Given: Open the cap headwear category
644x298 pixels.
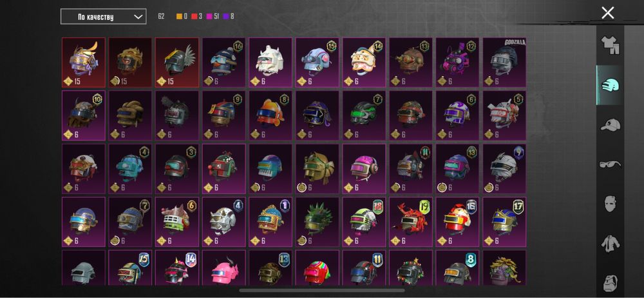Looking at the screenshot, I should [610, 125].
